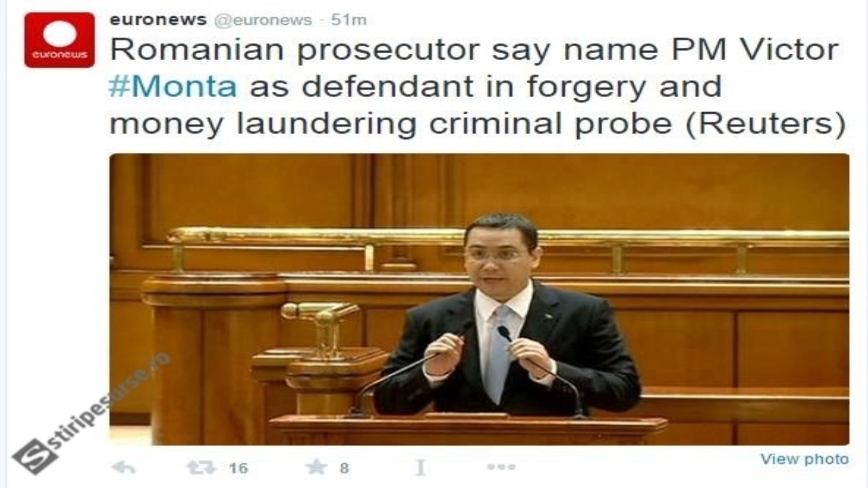Open the 51m tweet timestamp
This screenshot has width=868, height=488.
click(349, 20)
